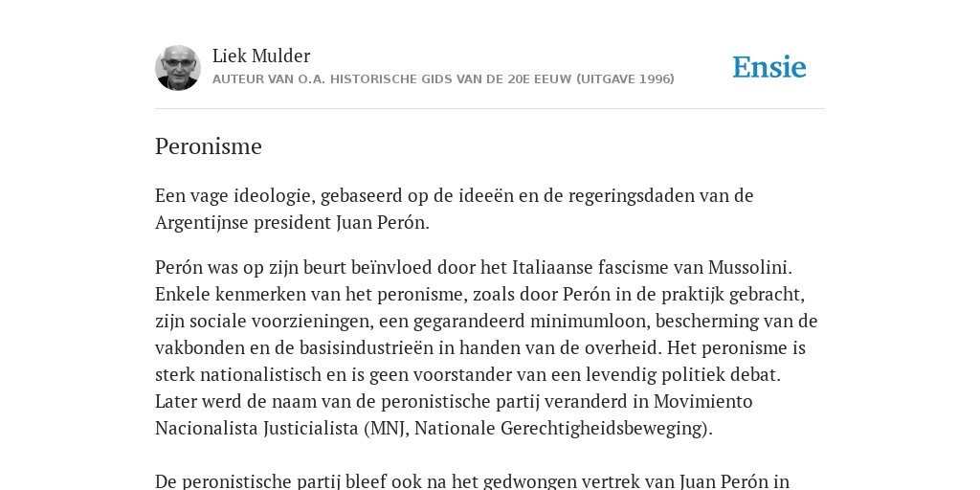980x490 pixels.
Task: Click the author subtitle about Historische Gids
Action: pos(443,79)
